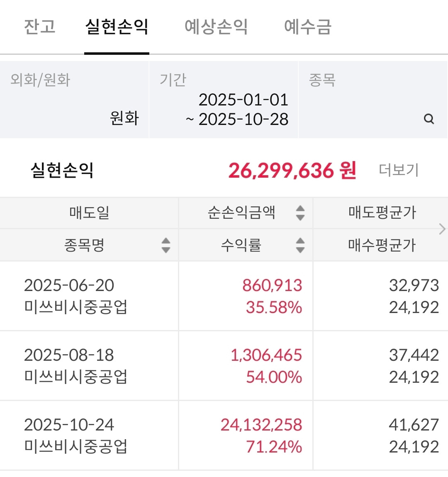Sort by 종목명 using the sort arrows
The width and height of the screenshot is (448, 477).
[166, 245]
